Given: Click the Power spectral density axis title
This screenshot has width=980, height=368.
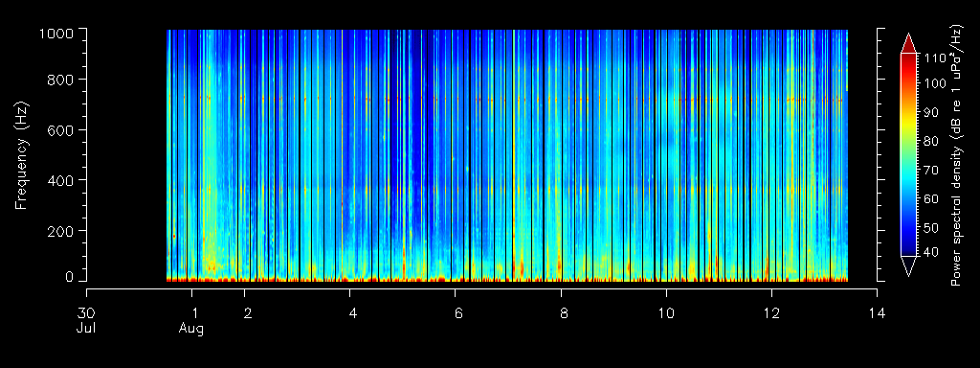Looking at the screenshot, I should point(957,155).
